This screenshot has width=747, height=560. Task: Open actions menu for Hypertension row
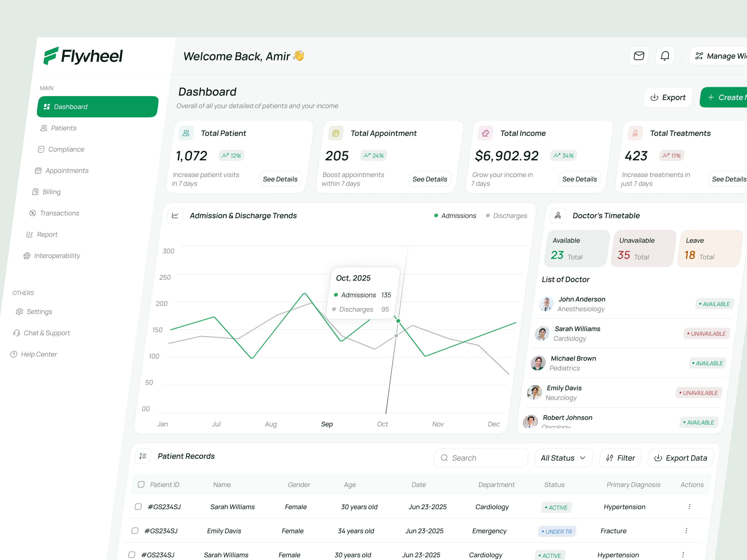tap(689, 507)
